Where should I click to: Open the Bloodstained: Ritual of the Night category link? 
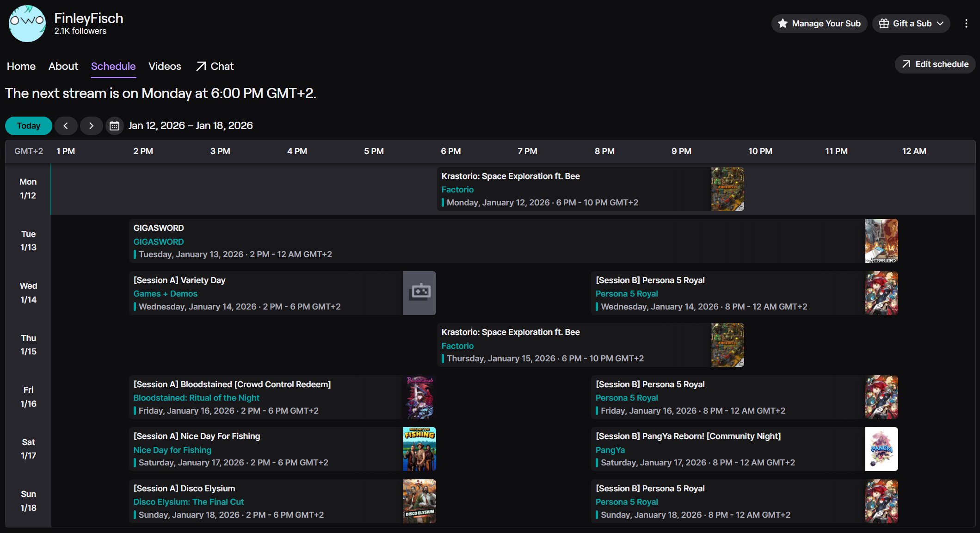(196, 398)
